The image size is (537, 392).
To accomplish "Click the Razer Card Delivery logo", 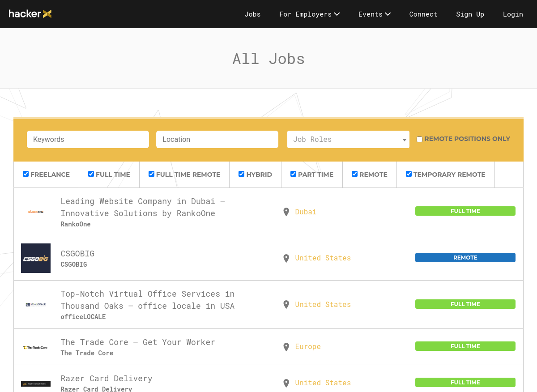I will tap(36, 384).
